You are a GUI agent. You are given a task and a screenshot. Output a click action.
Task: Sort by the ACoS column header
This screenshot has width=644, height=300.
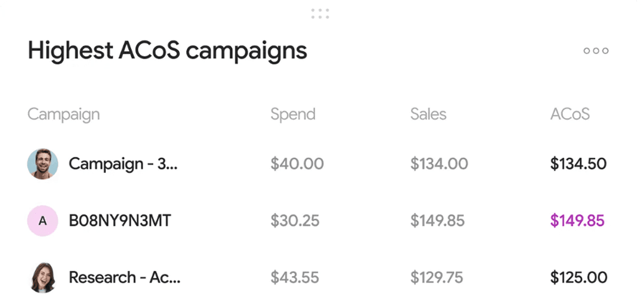coord(569,114)
